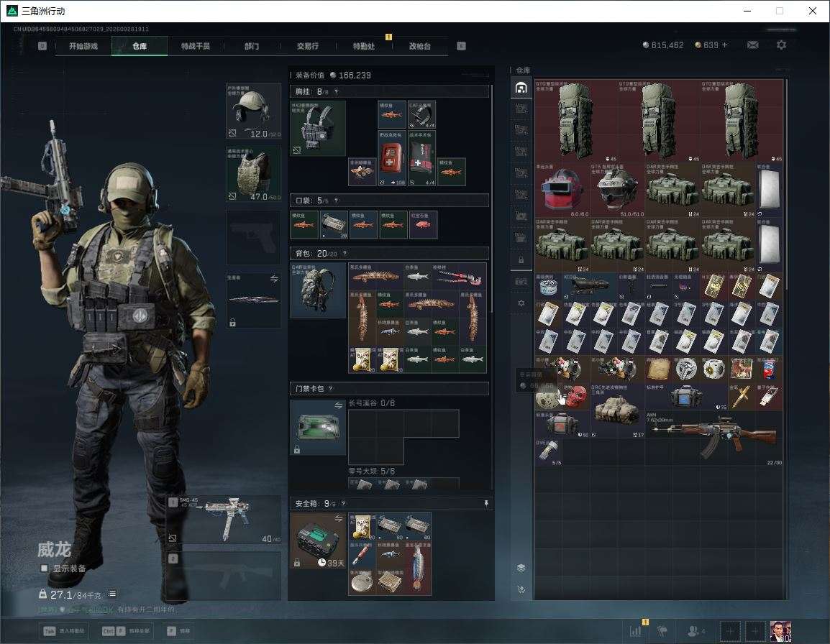
Task: Click the left navigation key icon before 开始游戏
Action: coord(42,46)
